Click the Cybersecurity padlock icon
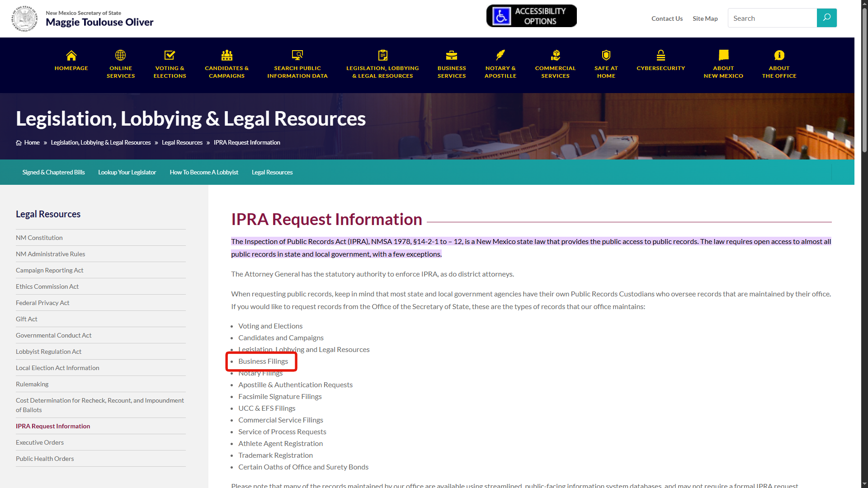The height and width of the screenshot is (488, 868). tap(660, 56)
